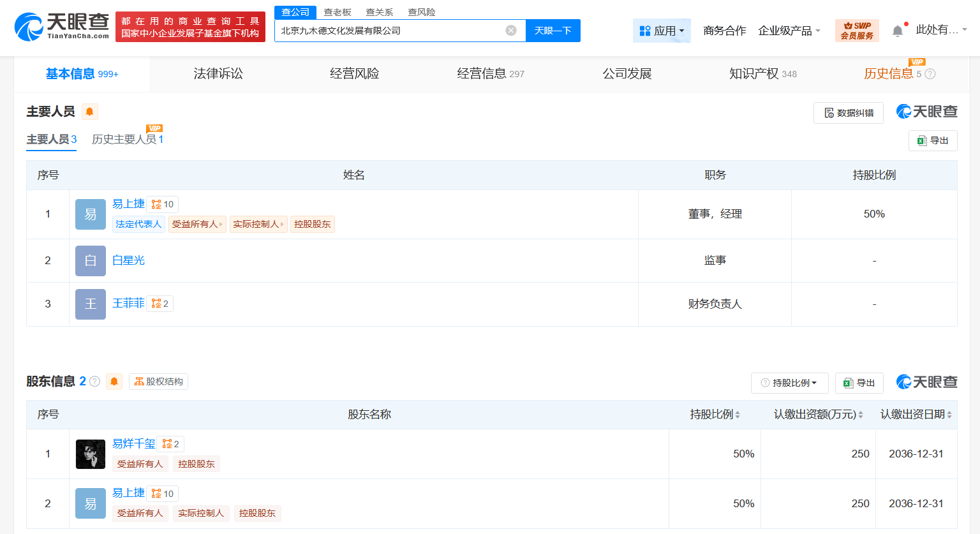Sort by 认缴出资日期 column

916,415
